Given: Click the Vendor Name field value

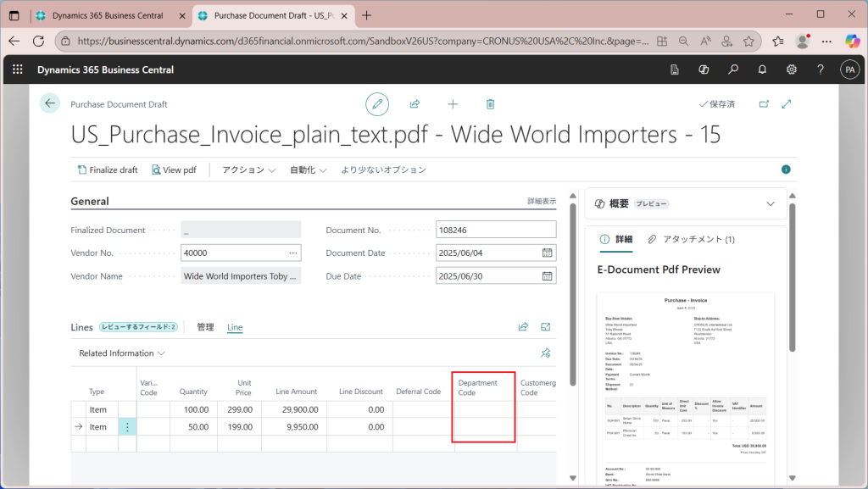Looking at the screenshot, I should pos(241,276).
